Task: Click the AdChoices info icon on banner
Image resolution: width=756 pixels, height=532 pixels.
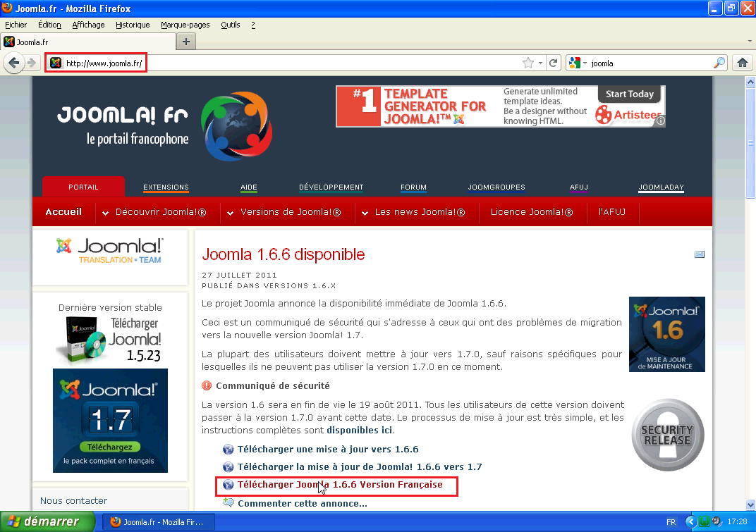Action: point(661,121)
